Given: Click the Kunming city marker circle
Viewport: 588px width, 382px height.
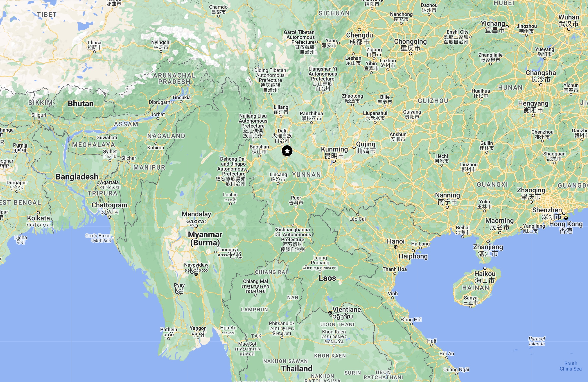Looking at the screenshot, I should pyautogui.click(x=334, y=161).
